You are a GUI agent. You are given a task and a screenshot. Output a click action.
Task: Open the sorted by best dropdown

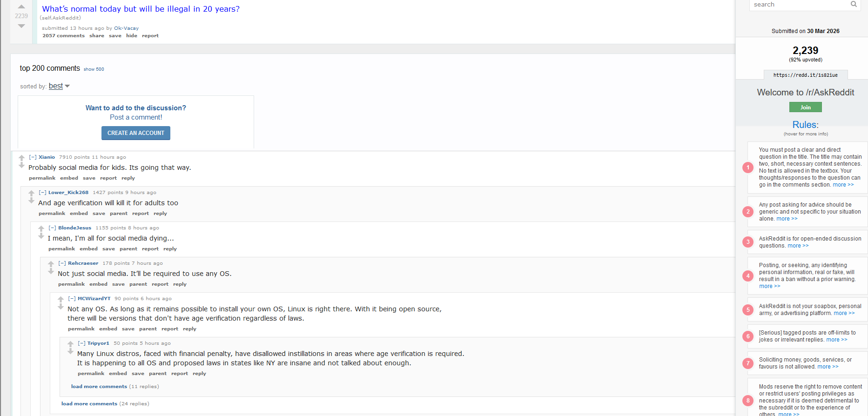(59, 86)
